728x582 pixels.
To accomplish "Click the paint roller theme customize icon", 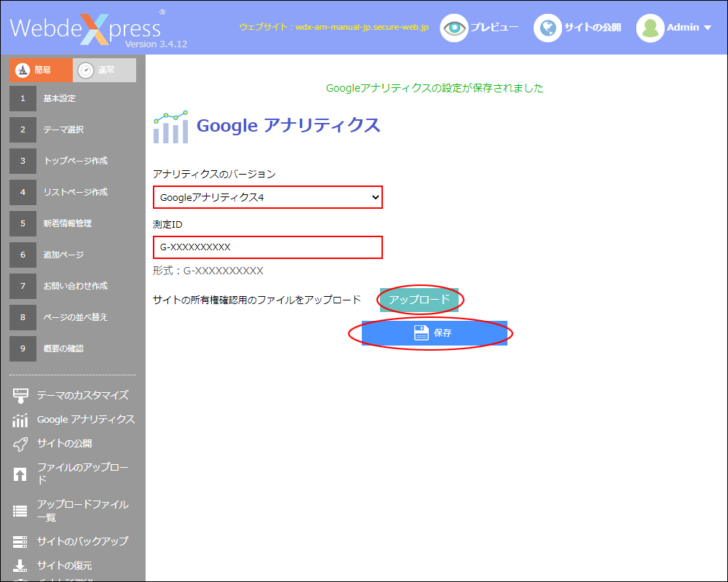I will (20, 396).
